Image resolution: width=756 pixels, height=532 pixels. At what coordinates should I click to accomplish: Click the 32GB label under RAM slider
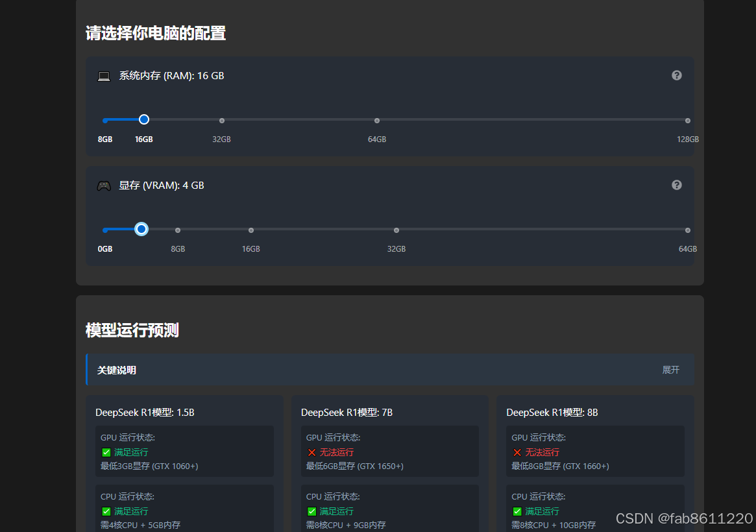click(222, 139)
